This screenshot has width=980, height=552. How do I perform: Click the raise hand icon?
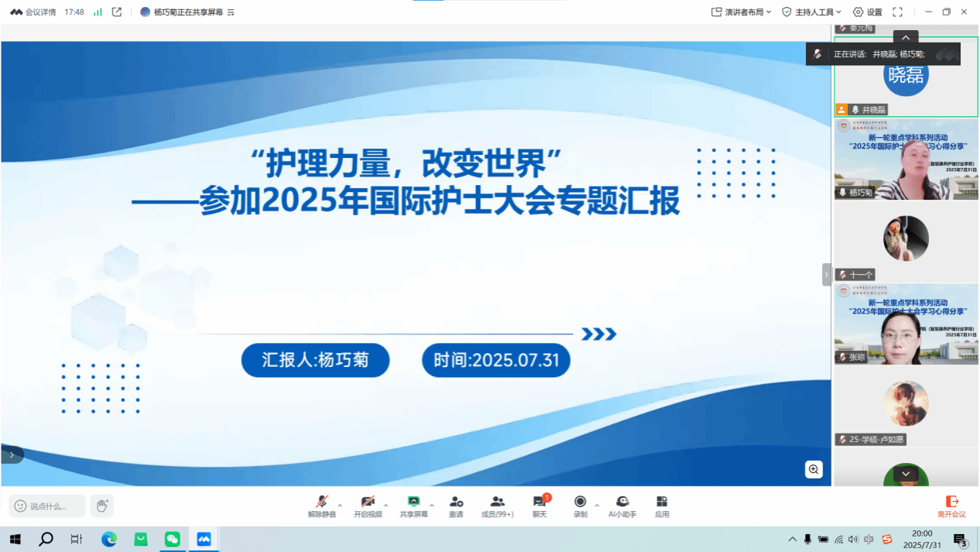[101, 506]
